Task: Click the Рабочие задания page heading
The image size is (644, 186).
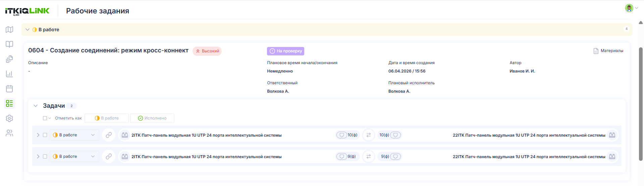Action: click(x=98, y=11)
